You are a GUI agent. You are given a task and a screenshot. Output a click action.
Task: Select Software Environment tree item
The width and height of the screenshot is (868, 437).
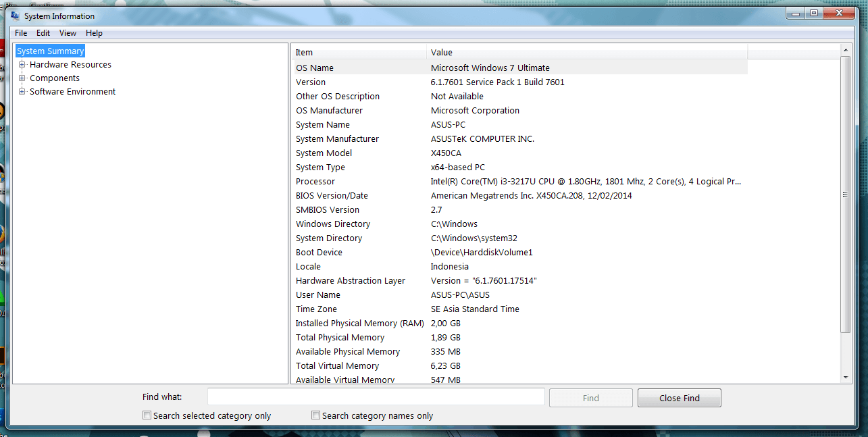click(x=72, y=92)
